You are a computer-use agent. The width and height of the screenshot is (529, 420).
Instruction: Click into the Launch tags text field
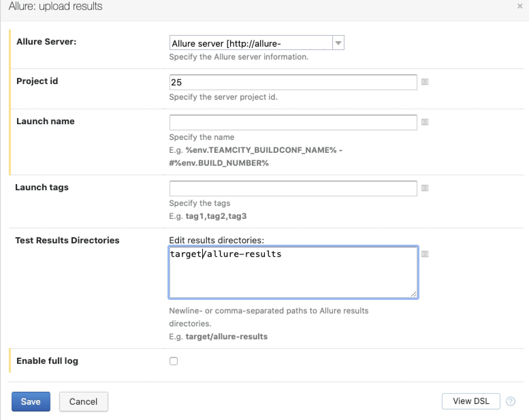[x=293, y=189]
